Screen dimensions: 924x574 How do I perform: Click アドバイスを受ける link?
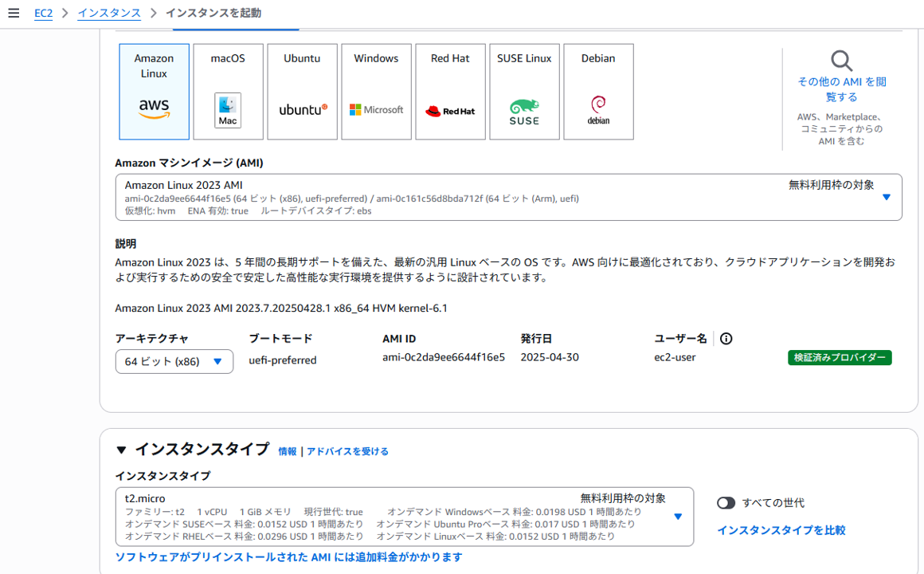[347, 451]
